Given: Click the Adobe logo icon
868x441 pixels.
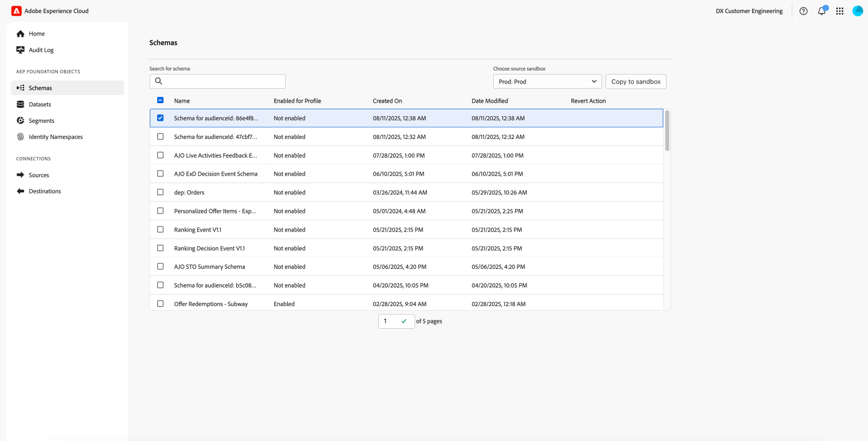Looking at the screenshot, I should point(17,11).
